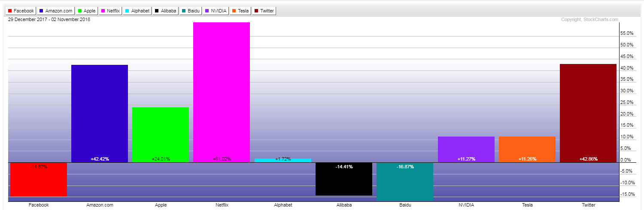
Task: Click the +11.26% value label
Action: tap(527, 159)
